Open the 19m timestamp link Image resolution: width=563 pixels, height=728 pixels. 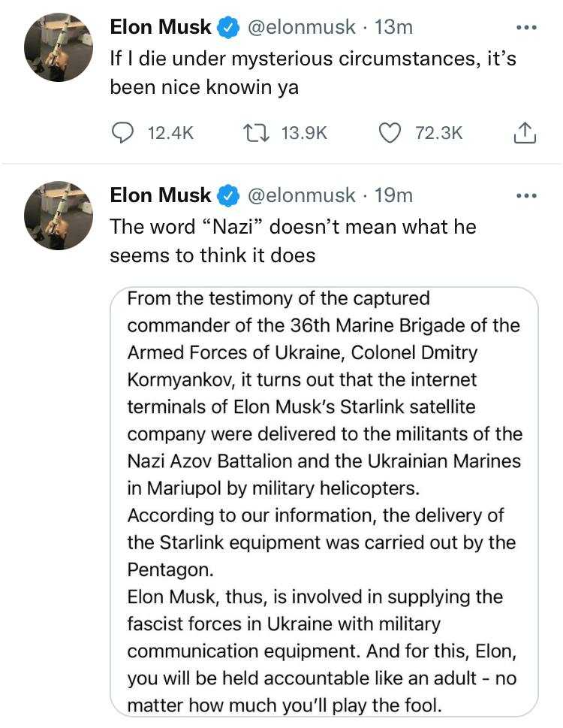click(393, 195)
